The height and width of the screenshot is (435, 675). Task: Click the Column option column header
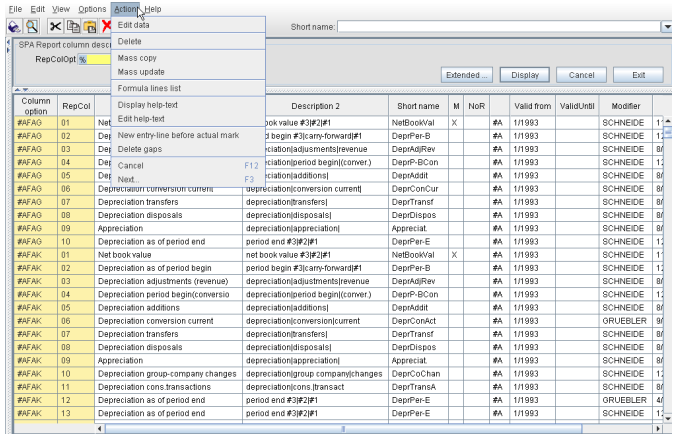(36, 106)
